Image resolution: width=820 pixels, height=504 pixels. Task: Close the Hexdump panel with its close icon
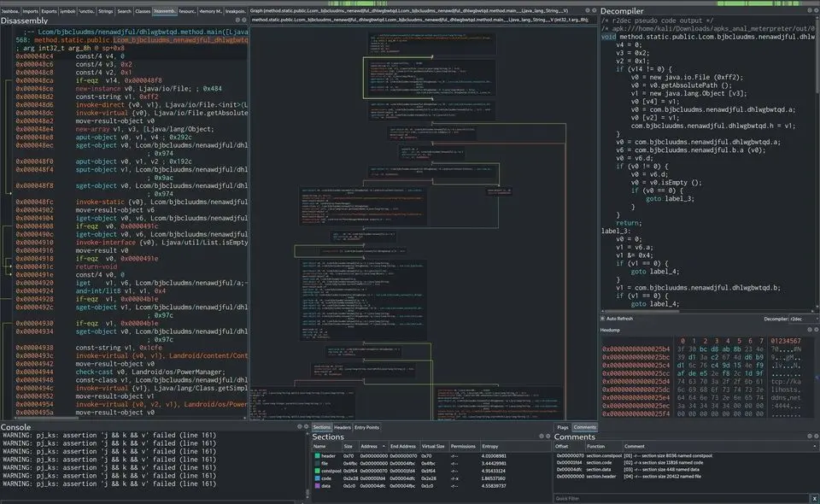coord(817,330)
